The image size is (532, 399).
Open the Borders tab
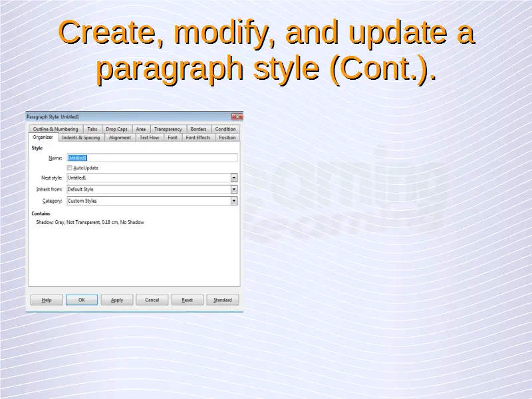click(198, 129)
